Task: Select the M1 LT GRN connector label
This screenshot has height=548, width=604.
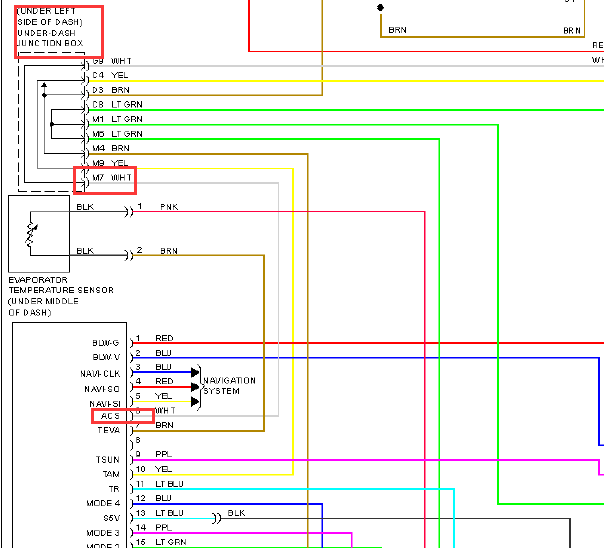Action: [x=117, y=119]
